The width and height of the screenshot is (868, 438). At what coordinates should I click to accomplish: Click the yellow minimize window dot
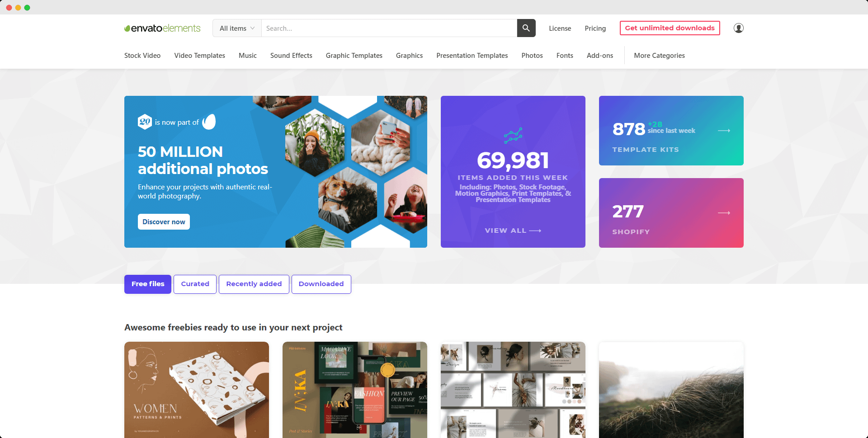point(18,8)
